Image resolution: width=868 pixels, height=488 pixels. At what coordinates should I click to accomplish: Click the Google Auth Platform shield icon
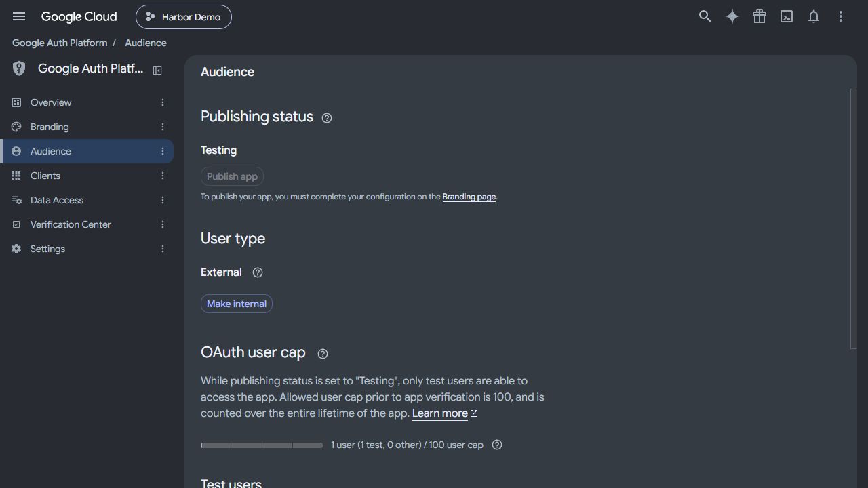(19, 68)
